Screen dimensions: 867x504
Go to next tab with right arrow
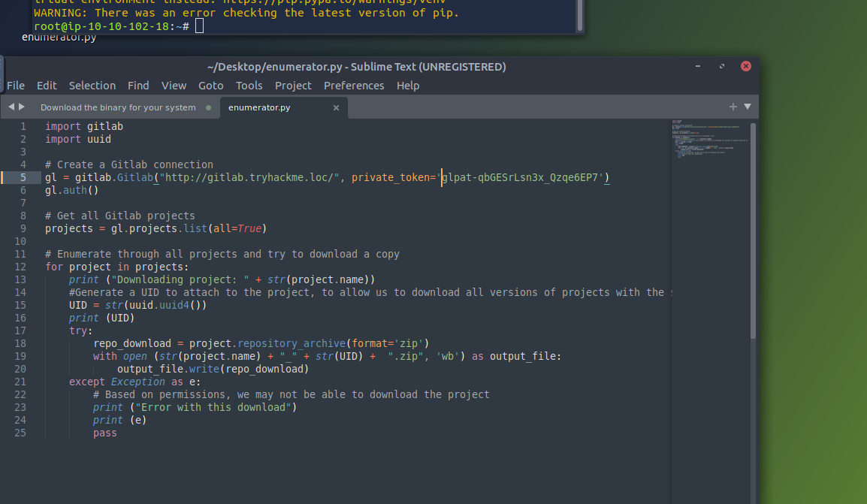pyautogui.click(x=22, y=107)
